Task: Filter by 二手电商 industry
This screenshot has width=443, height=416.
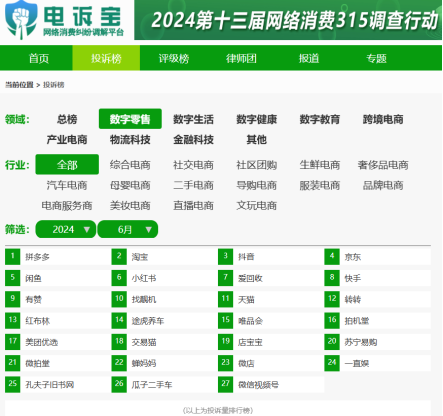Action: coord(193,185)
